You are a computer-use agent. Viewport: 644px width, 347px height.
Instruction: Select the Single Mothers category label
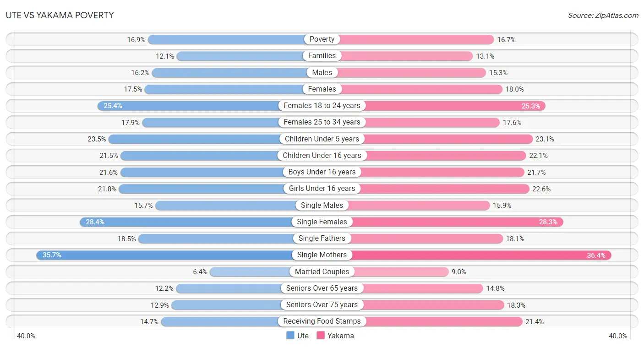322,255
